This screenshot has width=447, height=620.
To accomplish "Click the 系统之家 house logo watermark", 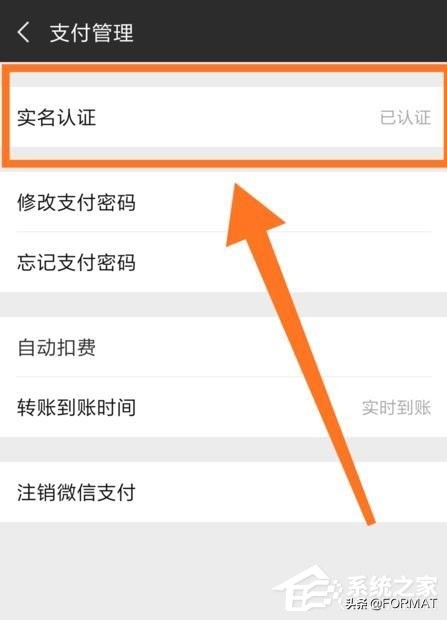I will pos(309,589).
